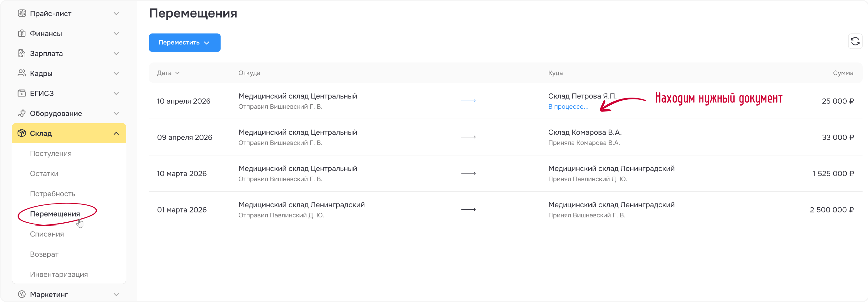Viewport: 868px width, 302px height.
Task: Click the Оборудование stethoscope icon
Action: point(22,113)
